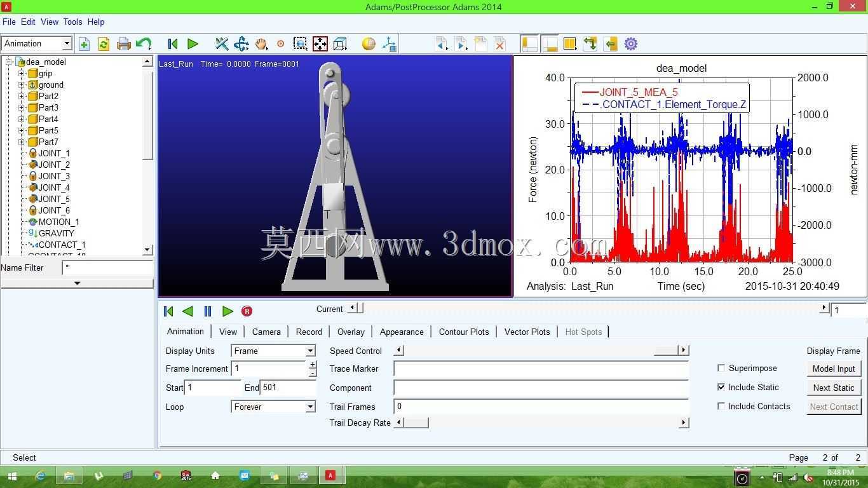The height and width of the screenshot is (488, 868).
Task: Click the coordinate axes triad icon
Action: tap(389, 44)
